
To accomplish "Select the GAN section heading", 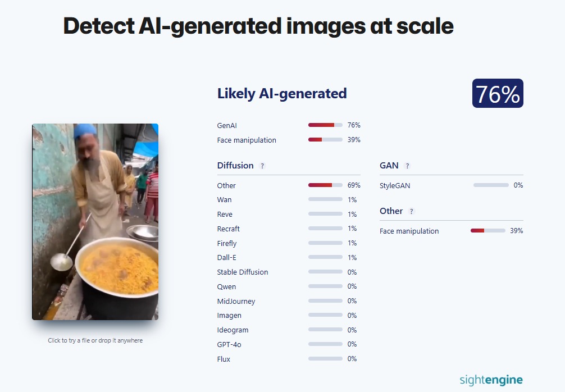I will pyautogui.click(x=389, y=166).
